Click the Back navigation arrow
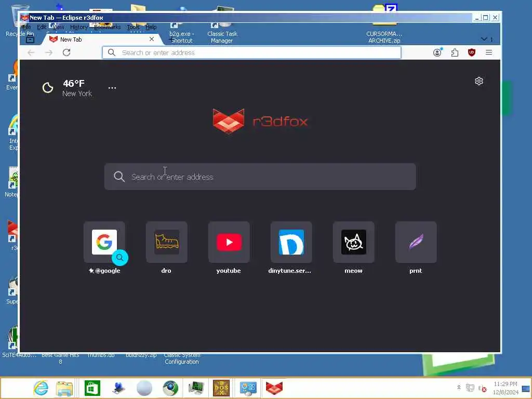The image size is (532, 399). pyautogui.click(x=31, y=52)
